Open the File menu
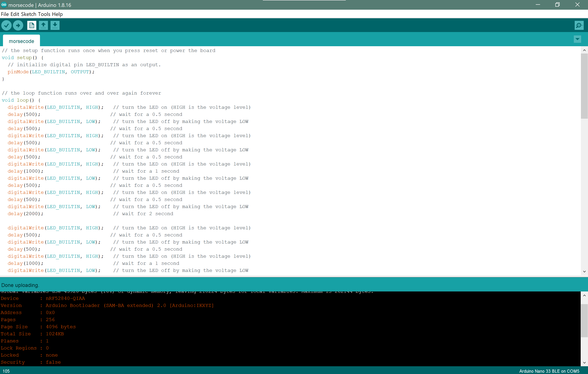The image size is (588, 374). pyautogui.click(x=5, y=14)
